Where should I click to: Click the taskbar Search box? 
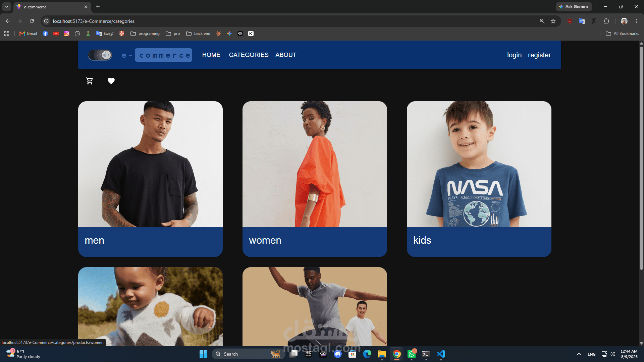(x=248, y=354)
